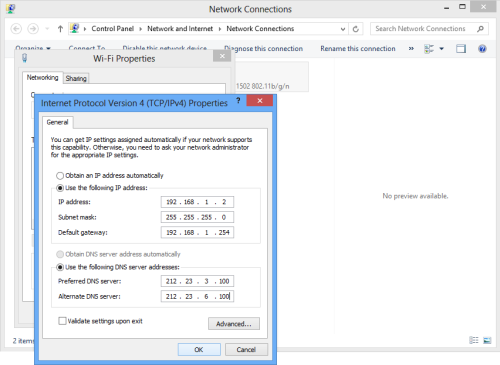
Task: Show more toolbar commands chevron
Action: [411, 49]
